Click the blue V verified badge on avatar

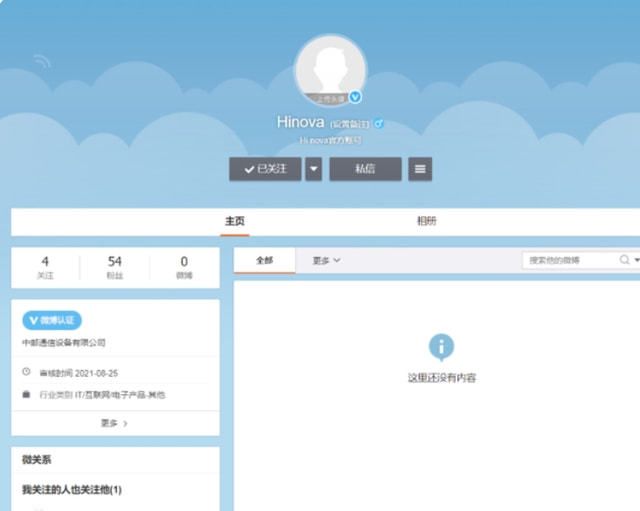(356, 97)
